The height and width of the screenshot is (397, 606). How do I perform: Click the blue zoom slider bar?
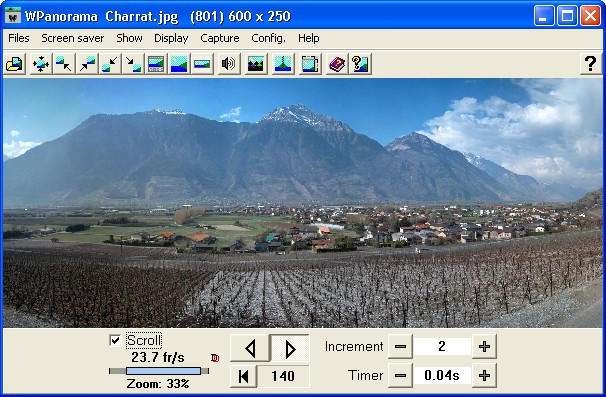[x=163, y=371]
